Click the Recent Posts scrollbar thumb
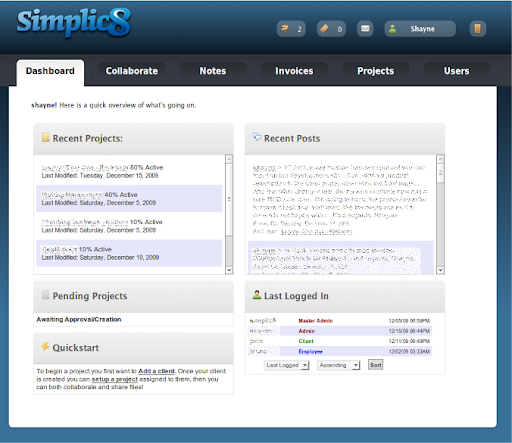The width and height of the screenshot is (512, 443). point(440,173)
